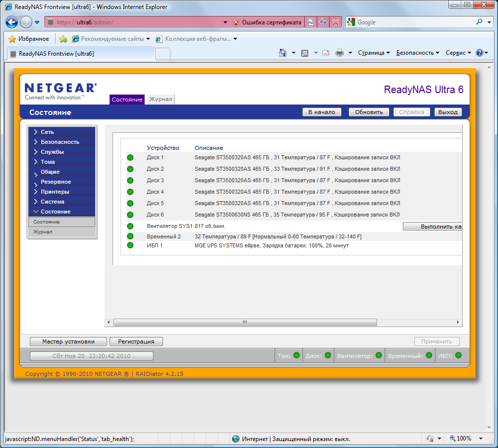
Task: Click the horizontal scrollbar thumb
Action: click(x=245, y=322)
